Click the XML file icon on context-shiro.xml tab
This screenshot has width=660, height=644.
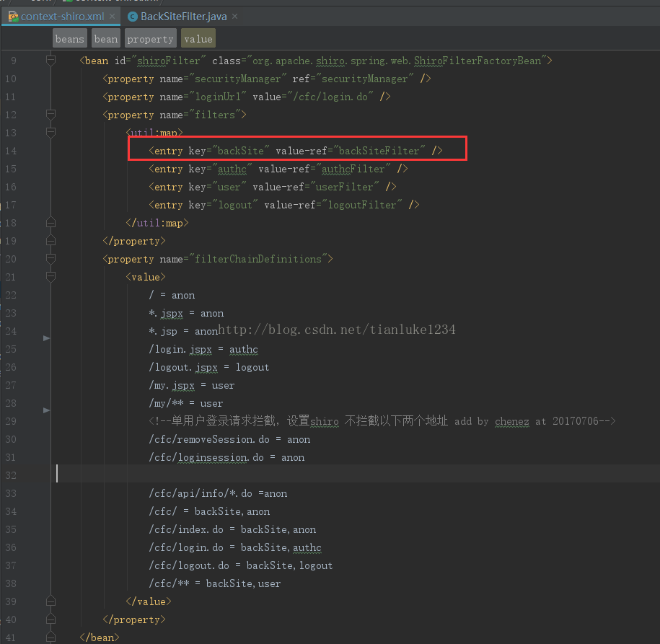tap(13, 17)
